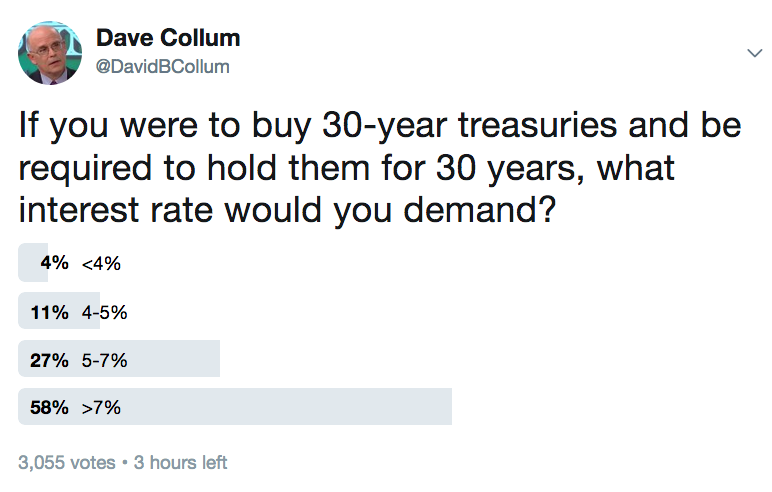Viewport: 772px width, 492px height.
Task: Click the 58% percentage label
Action: (49, 407)
